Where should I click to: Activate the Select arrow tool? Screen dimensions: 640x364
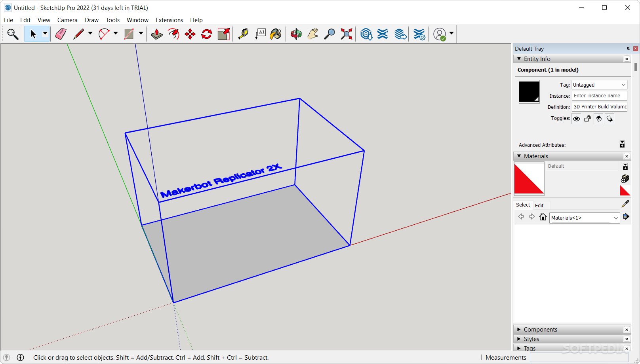33,34
